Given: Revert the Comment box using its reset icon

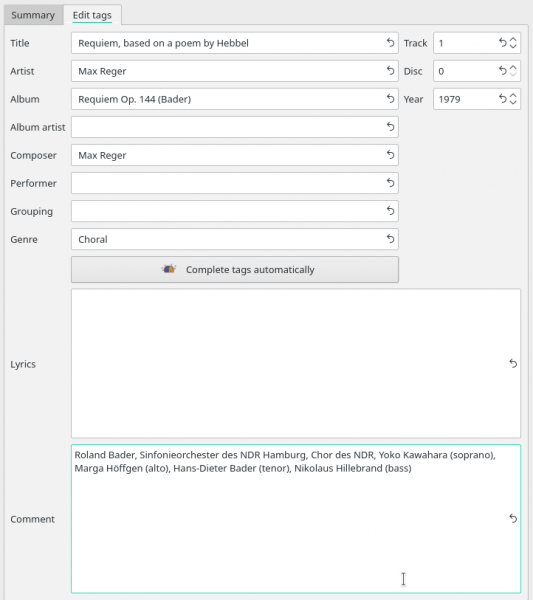Looking at the screenshot, I should point(513,518).
